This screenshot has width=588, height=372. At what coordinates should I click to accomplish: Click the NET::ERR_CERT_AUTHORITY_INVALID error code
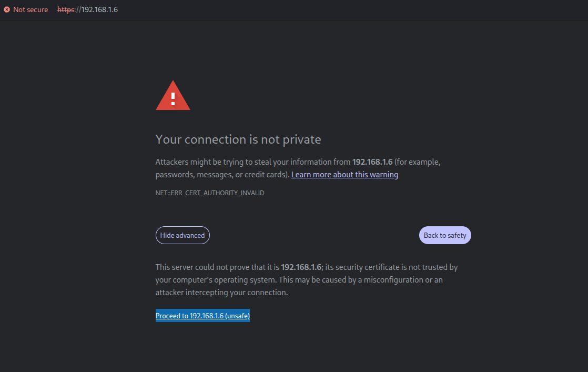coord(210,193)
